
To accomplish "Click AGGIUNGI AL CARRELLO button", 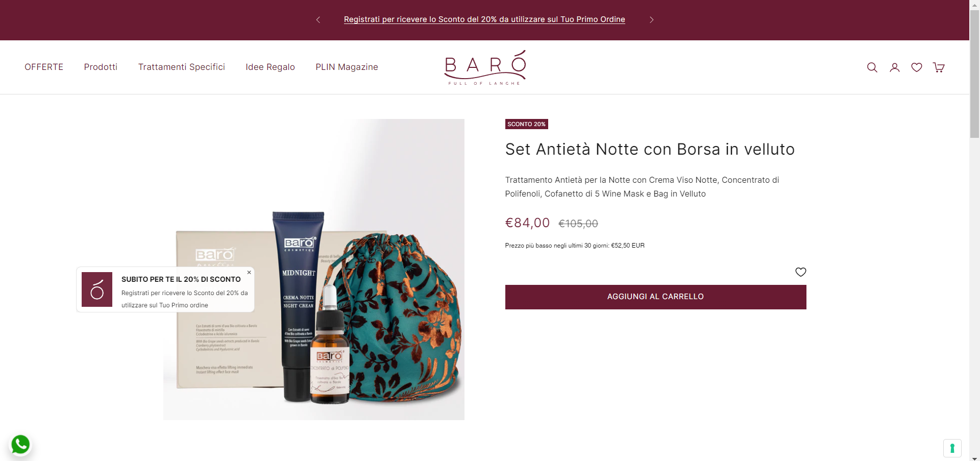I will point(655,297).
